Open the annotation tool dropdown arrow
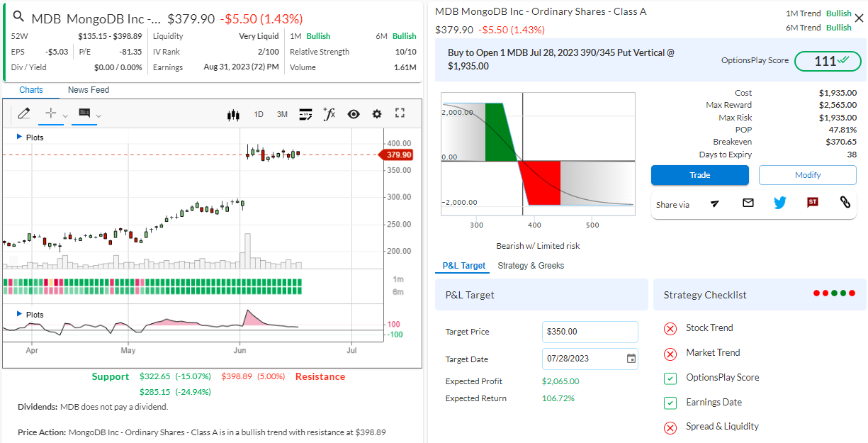868x443 pixels. point(98,116)
